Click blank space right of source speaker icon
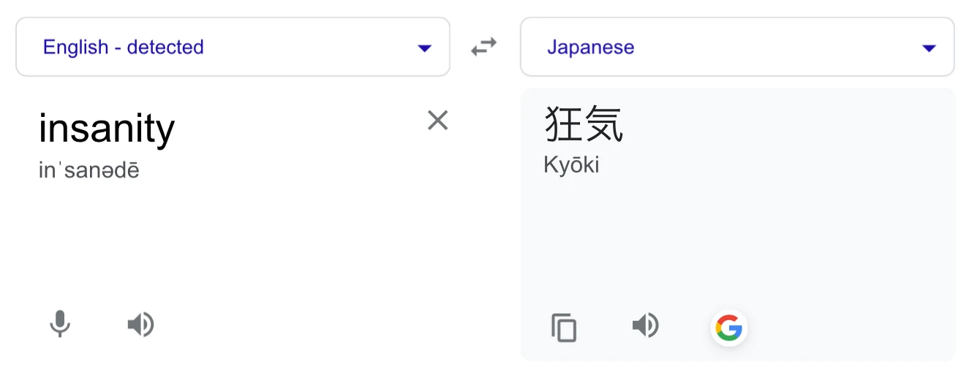 [293, 324]
